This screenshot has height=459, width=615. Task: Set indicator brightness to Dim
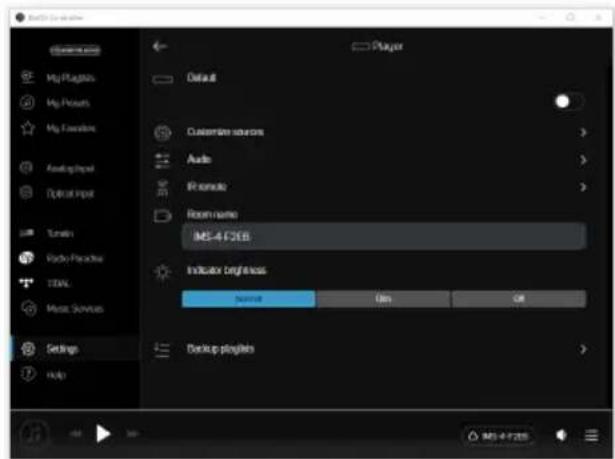(x=384, y=299)
